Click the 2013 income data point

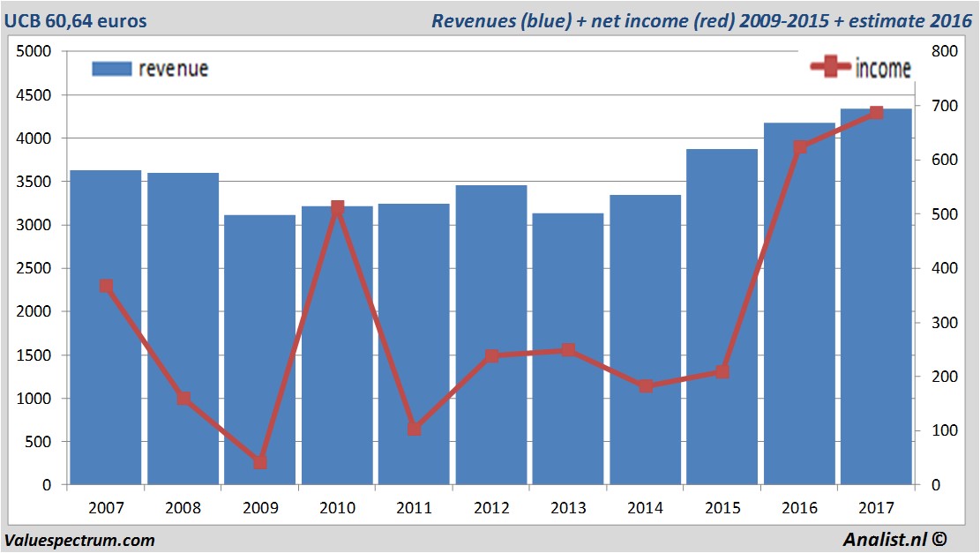coord(568,350)
